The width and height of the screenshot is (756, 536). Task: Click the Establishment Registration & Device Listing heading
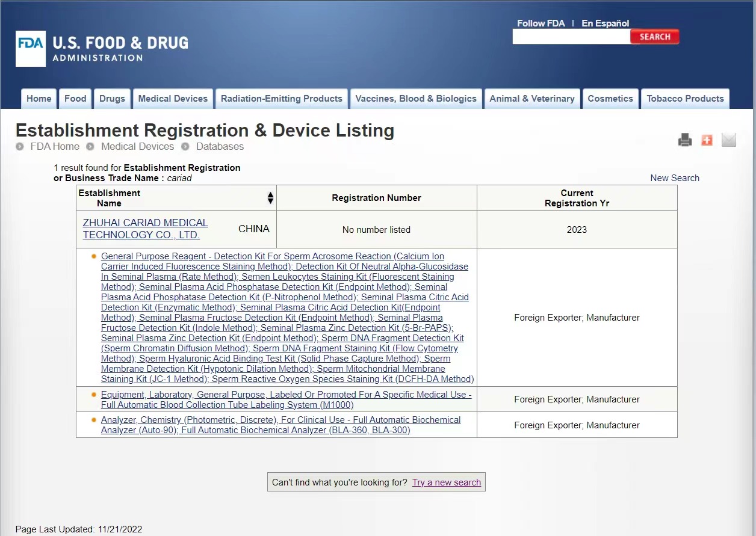tap(205, 131)
